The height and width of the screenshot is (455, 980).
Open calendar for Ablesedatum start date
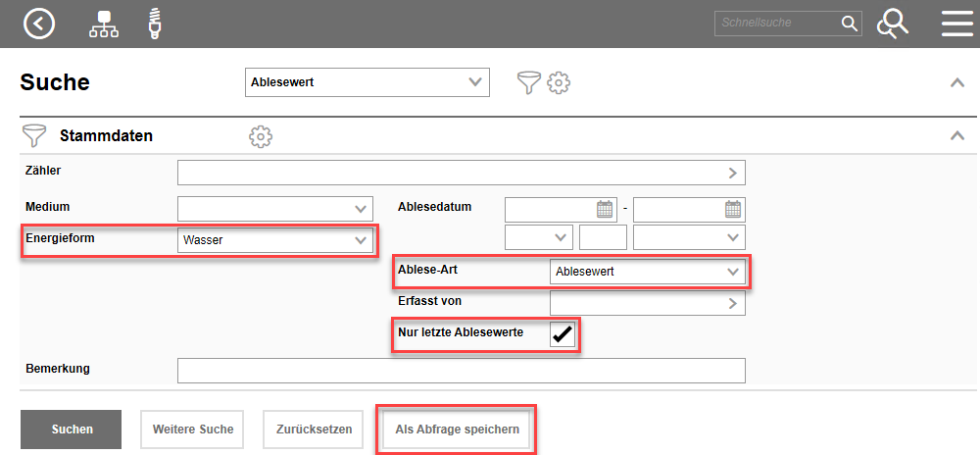tap(605, 209)
